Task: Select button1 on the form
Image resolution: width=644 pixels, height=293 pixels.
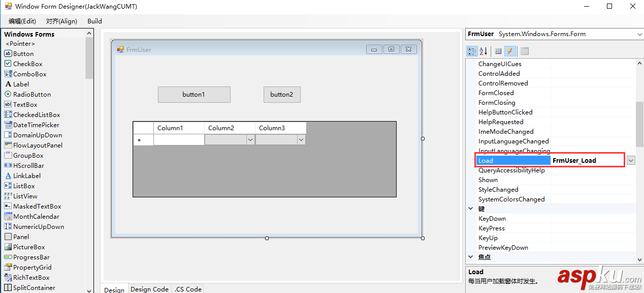Action: (x=194, y=95)
